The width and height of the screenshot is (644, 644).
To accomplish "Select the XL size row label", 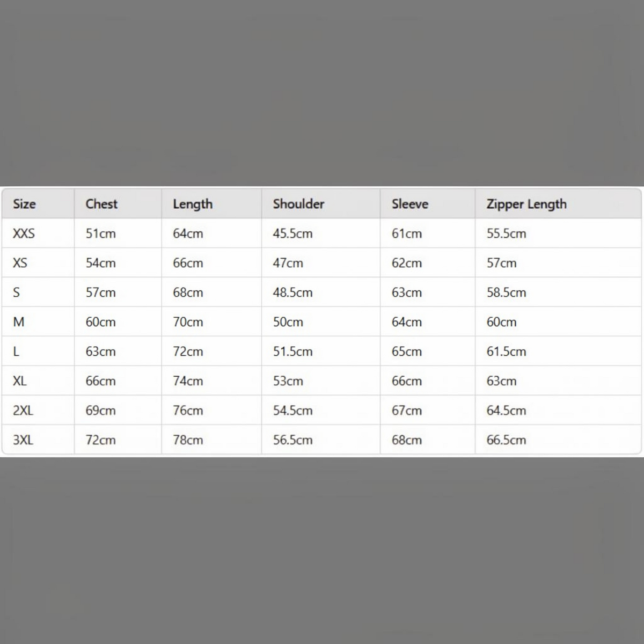I will pos(20,381).
